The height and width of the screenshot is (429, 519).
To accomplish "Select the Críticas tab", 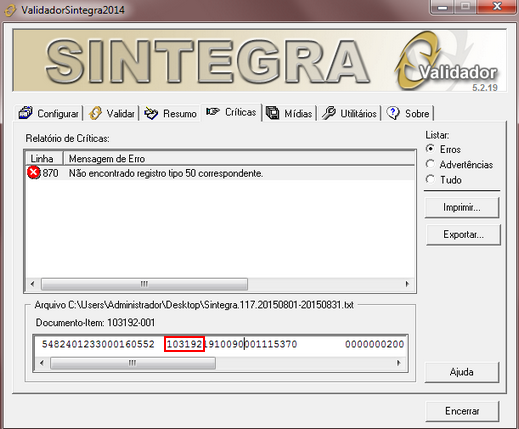I will [x=231, y=112].
